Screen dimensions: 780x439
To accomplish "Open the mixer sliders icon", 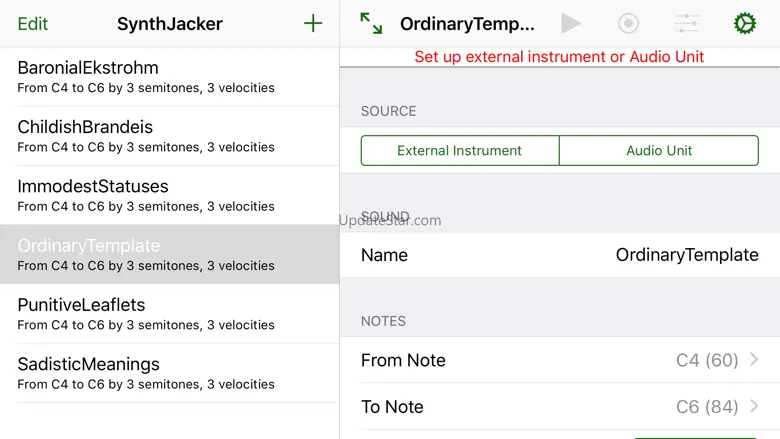I will click(x=687, y=24).
